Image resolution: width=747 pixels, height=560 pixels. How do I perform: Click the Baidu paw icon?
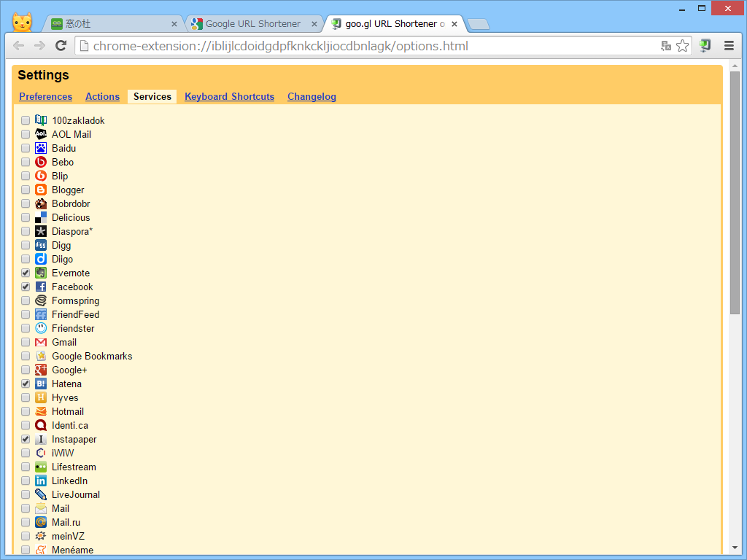[x=41, y=148]
